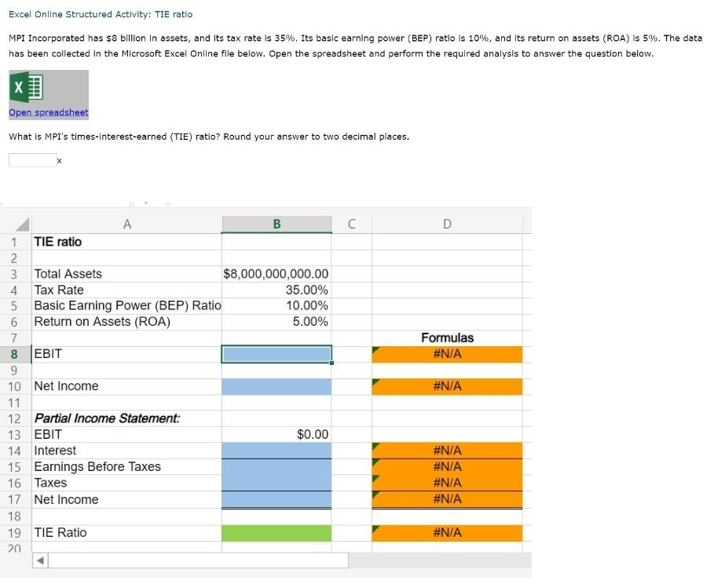Select the Formulas header cell in column D

447,338
